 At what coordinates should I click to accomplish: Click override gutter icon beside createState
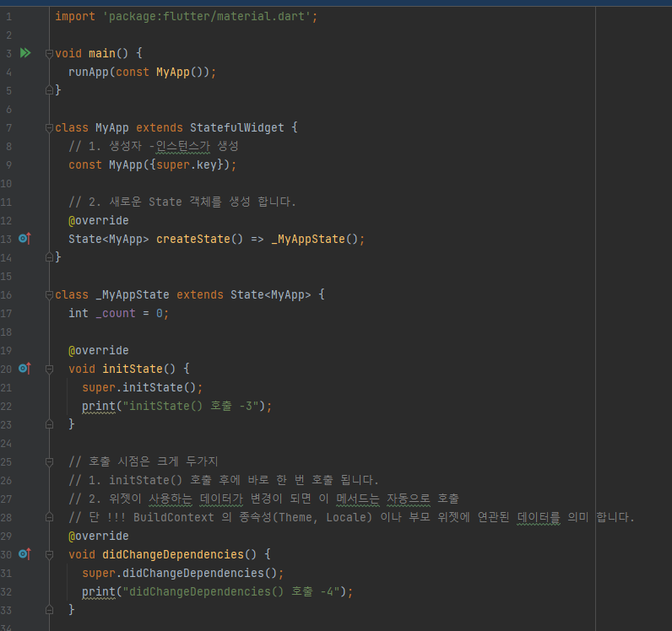(24, 239)
